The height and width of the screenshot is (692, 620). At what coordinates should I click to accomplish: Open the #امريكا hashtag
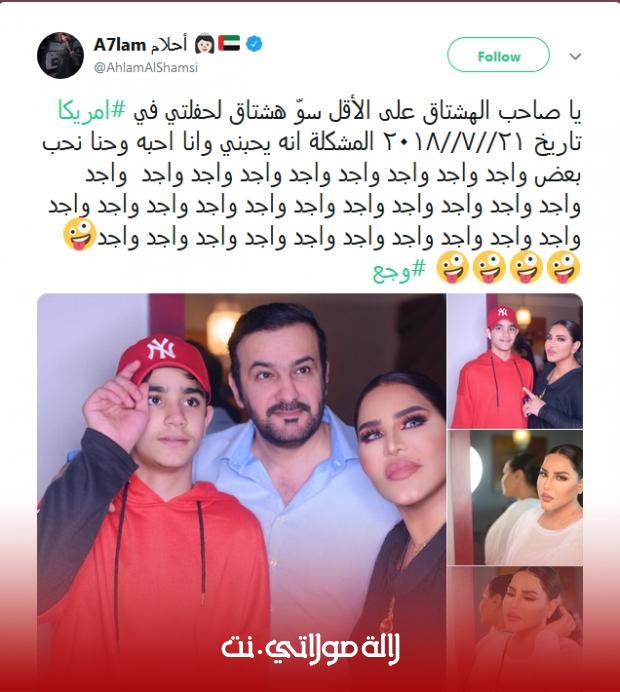[92, 112]
